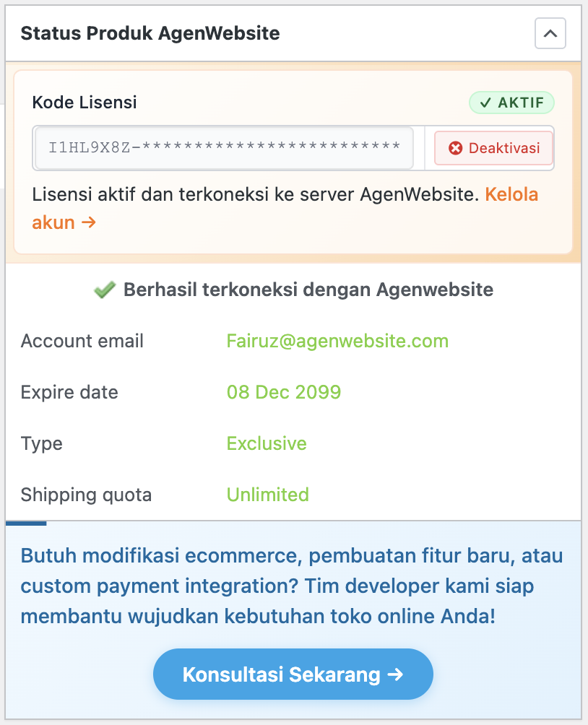The image size is (588, 725).
Task: Click the Berhasil terkoneksi dengan Agenwebsite message
Action: pyautogui.click(x=308, y=290)
